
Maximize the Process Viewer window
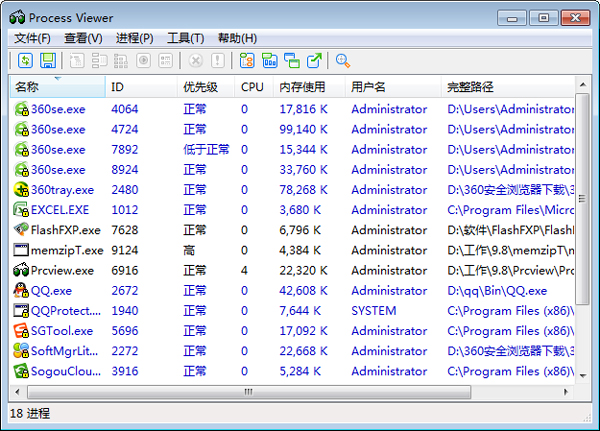coord(544,18)
